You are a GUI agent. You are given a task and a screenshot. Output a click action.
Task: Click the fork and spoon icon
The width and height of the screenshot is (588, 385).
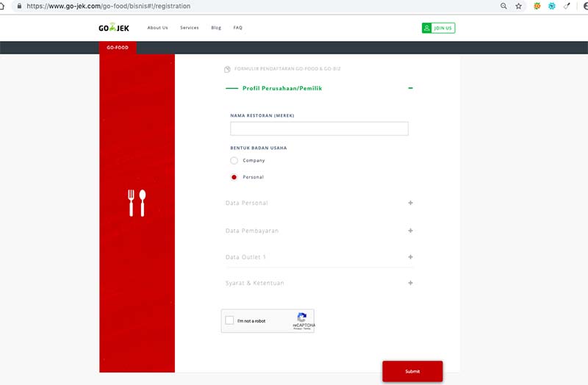(137, 203)
